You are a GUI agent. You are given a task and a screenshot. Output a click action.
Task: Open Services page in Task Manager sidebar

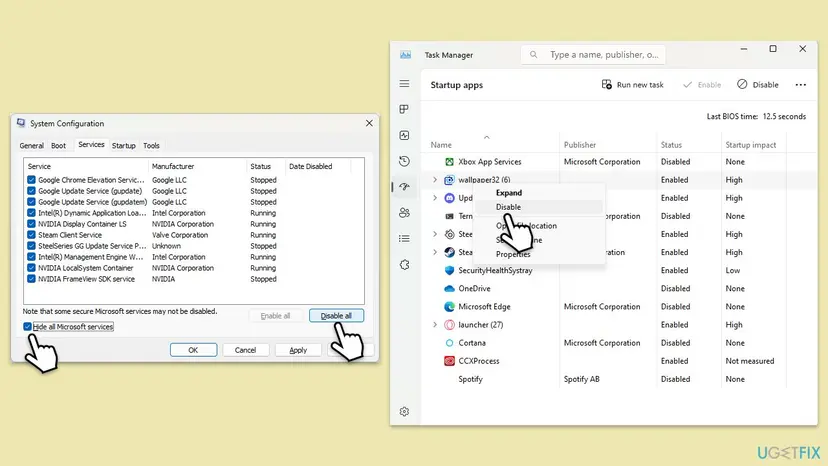404,265
